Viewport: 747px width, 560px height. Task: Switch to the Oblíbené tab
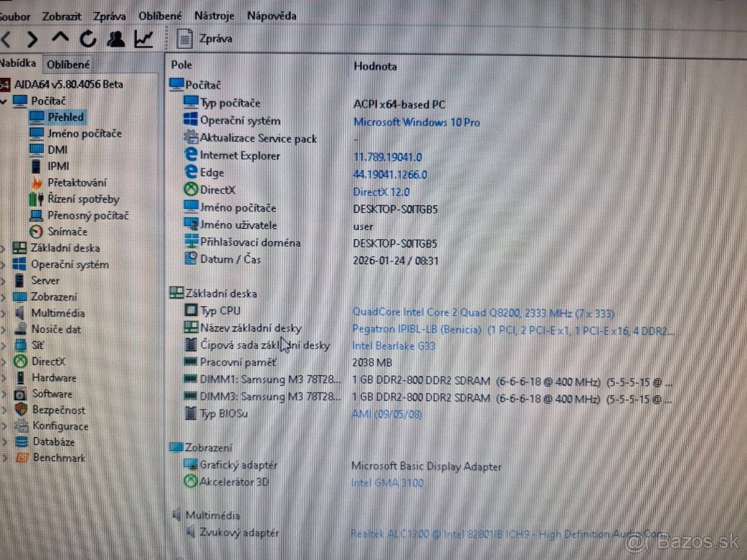[68, 63]
